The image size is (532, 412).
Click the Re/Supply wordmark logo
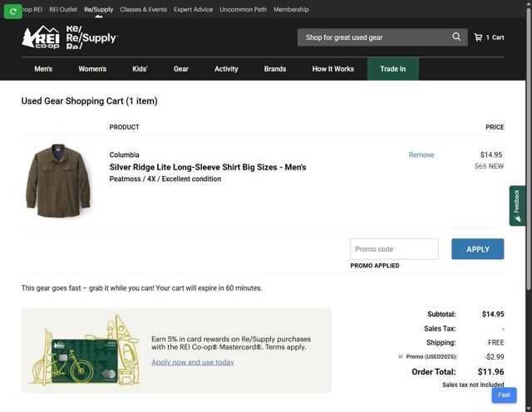point(91,37)
